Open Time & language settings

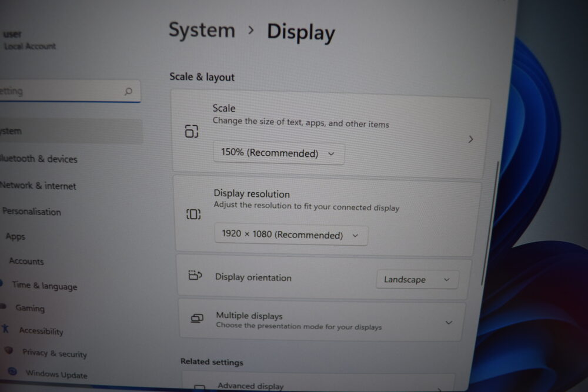click(44, 286)
